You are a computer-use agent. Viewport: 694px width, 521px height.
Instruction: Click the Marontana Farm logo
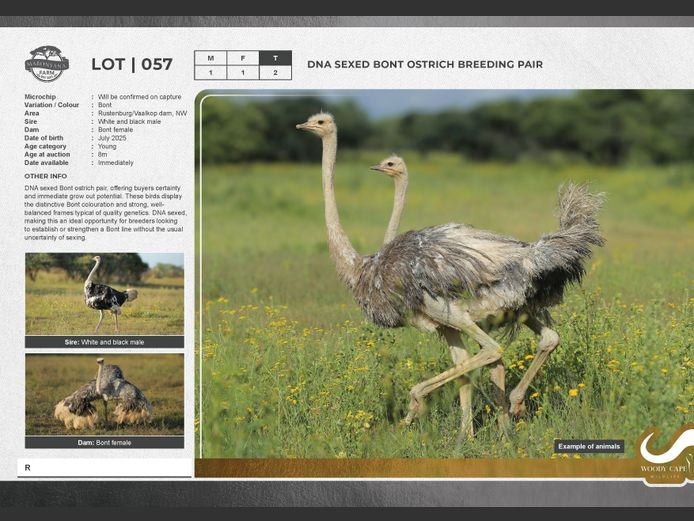46,64
